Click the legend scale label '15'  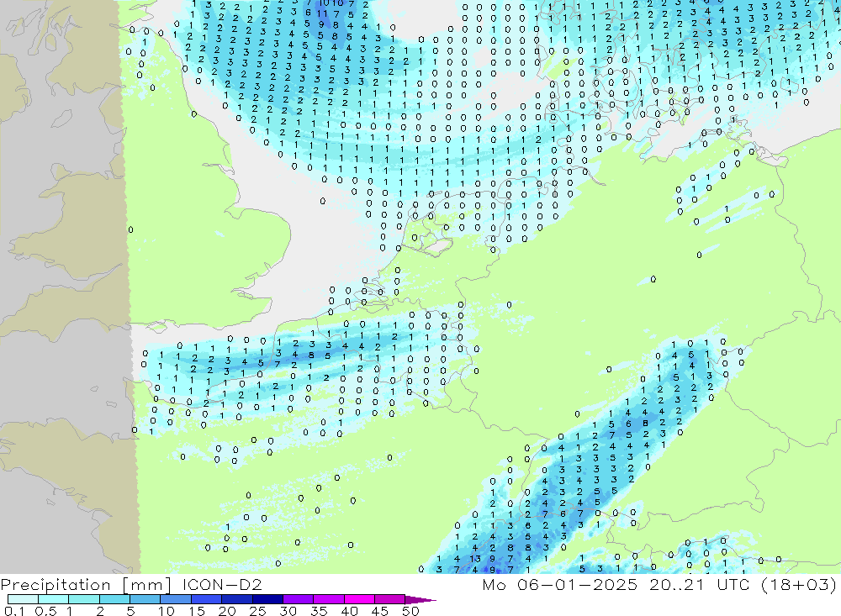[197, 611]
